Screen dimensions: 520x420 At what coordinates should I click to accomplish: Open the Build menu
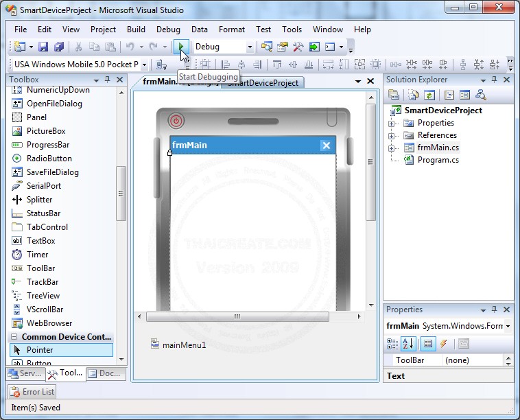point(136,30)
